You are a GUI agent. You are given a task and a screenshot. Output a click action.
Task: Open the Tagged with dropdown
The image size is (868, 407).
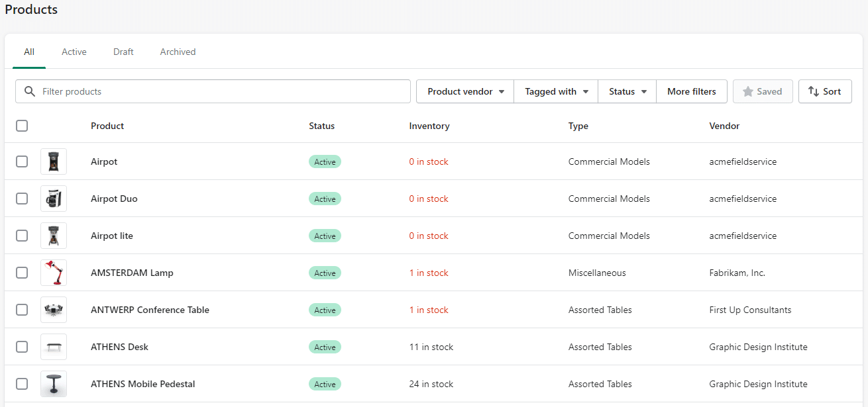pyautogui.click(x=555, y=91)
